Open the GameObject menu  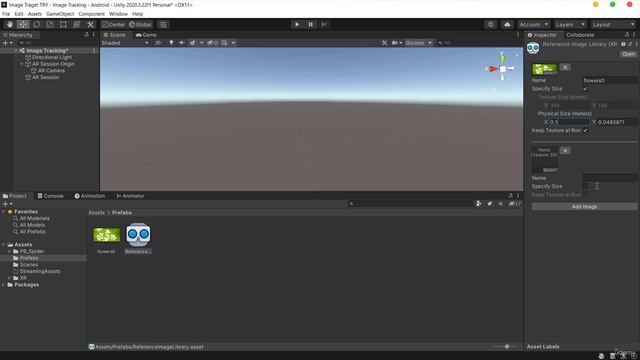60,14
